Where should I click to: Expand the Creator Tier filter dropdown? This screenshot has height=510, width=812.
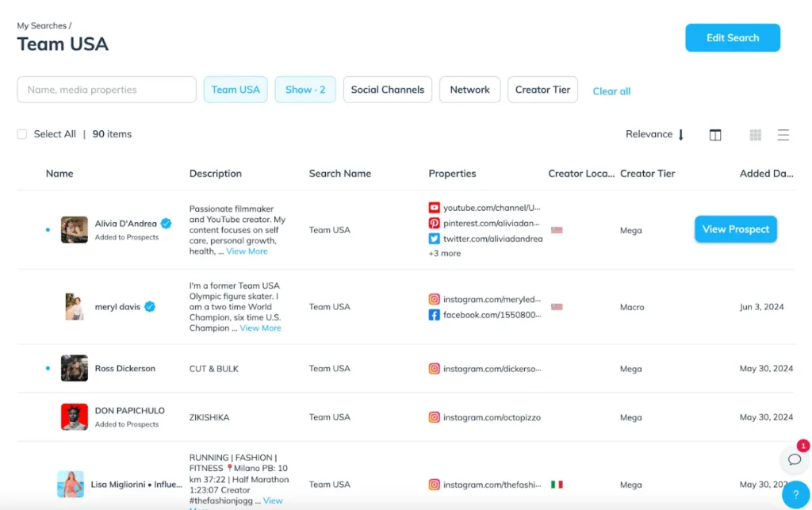click(542, 90)
